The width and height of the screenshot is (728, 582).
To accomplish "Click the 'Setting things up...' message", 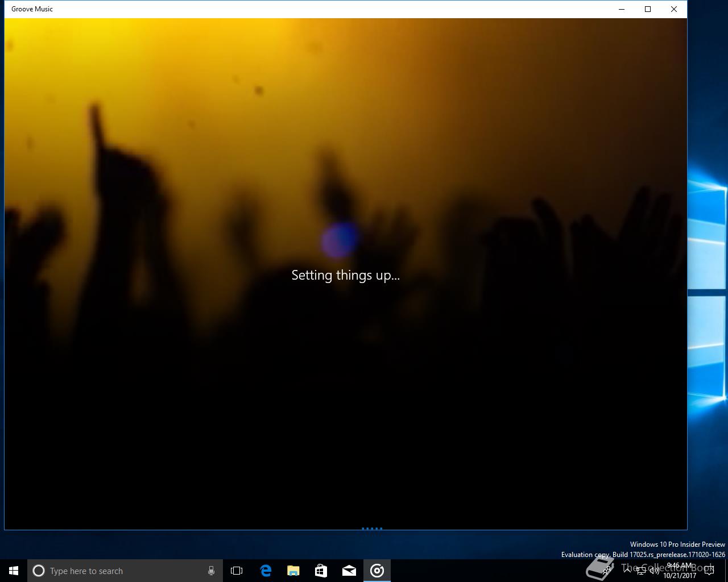I will click(346, 276).
